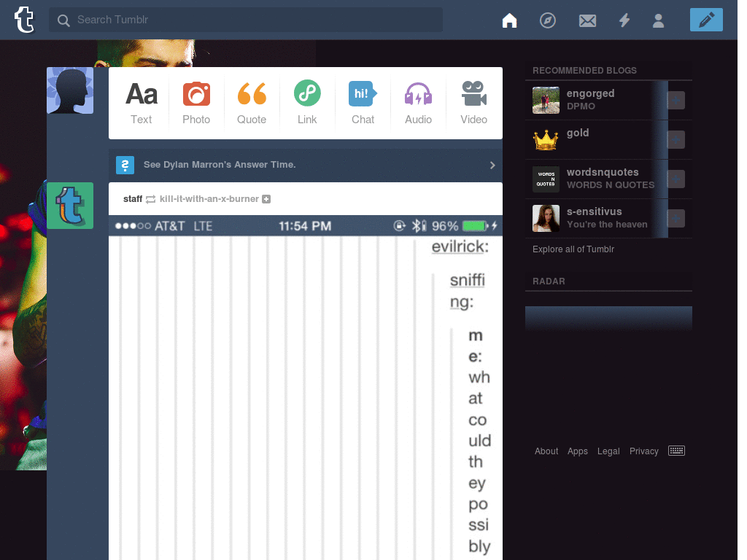Select the Video post type
Screen dimensions: 747x560
(473, 104)
